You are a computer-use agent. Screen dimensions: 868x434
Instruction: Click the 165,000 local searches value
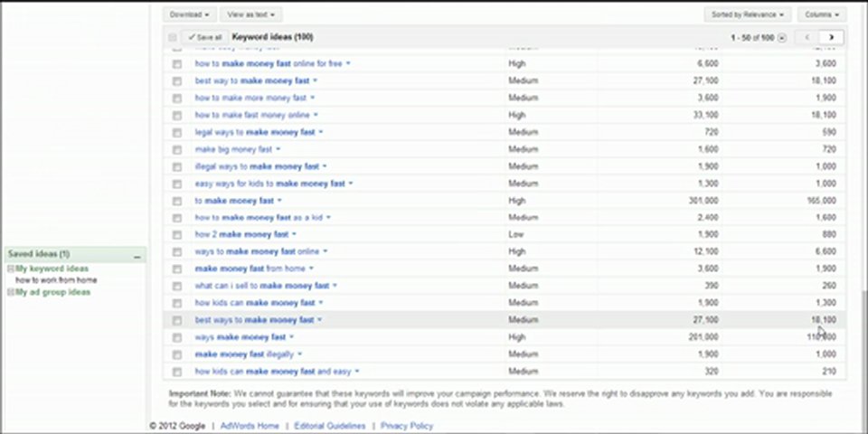822,201
